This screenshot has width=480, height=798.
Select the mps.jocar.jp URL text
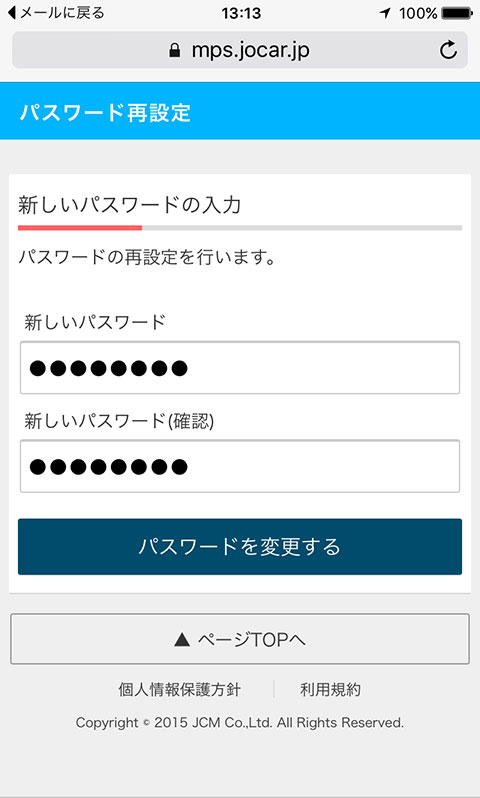tap(250, 50)
